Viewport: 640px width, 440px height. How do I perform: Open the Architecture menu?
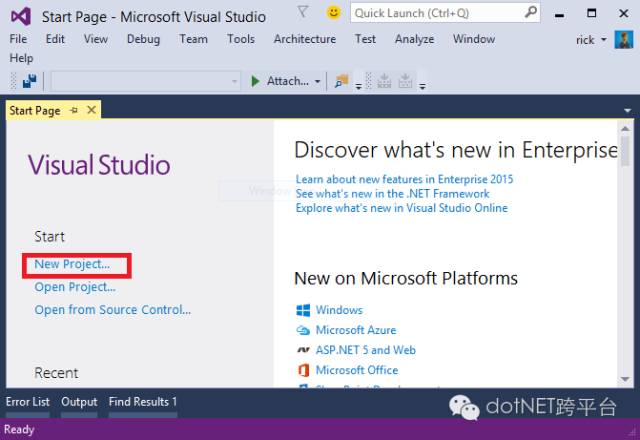coord(305,39)
